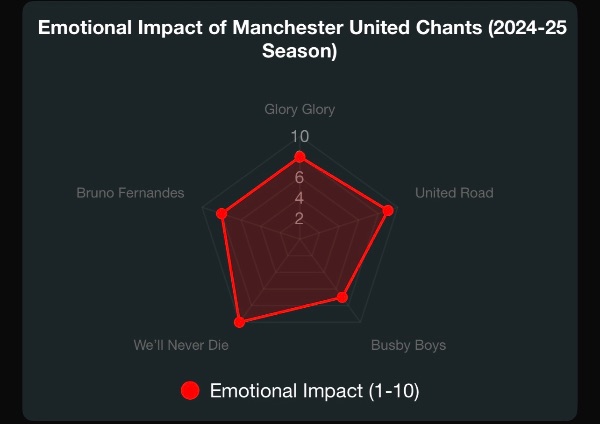Select the Busby Boys axis label

pos(408,345)
